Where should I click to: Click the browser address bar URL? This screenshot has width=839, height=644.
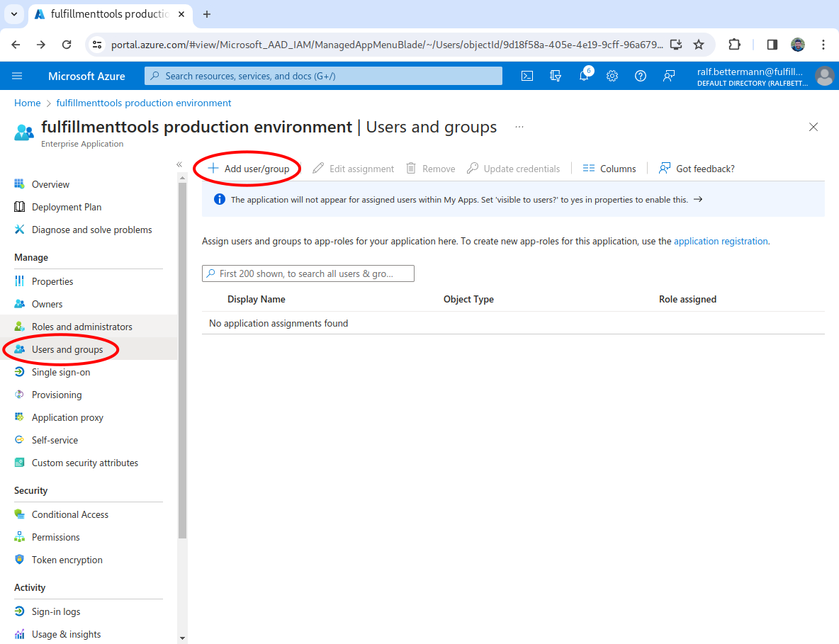point(387,45)
